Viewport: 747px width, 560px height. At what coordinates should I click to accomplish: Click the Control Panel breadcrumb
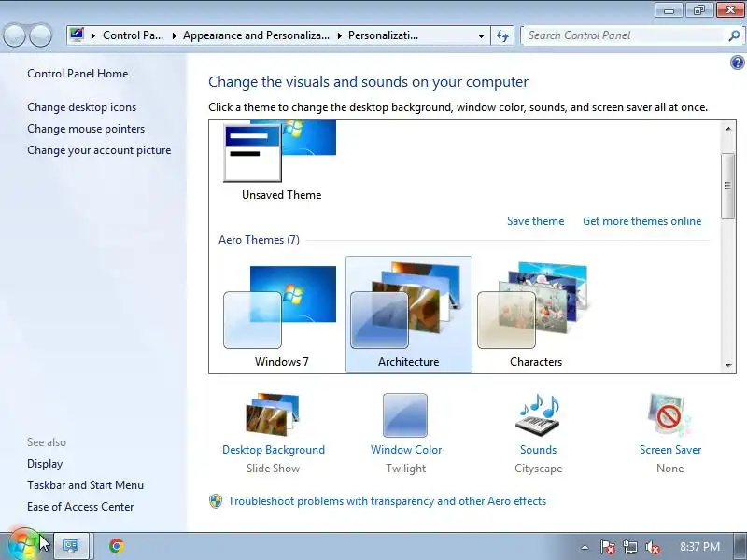[x=133, y=35]
